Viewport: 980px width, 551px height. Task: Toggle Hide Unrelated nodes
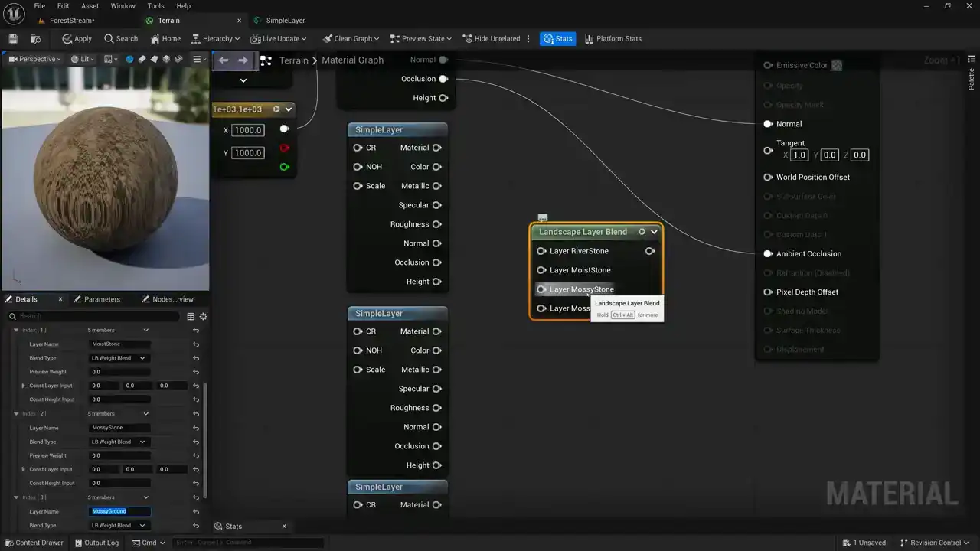pos(490,38)
